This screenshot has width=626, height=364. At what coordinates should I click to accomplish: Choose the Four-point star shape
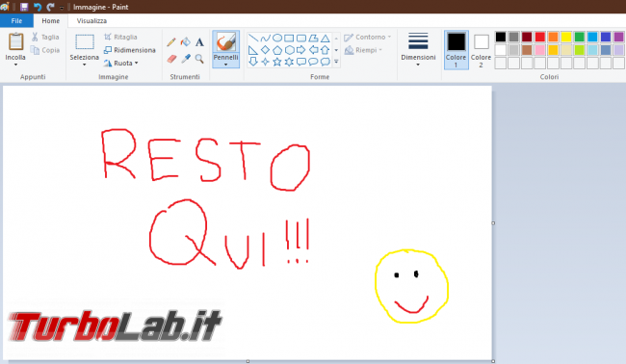(265, 62)
